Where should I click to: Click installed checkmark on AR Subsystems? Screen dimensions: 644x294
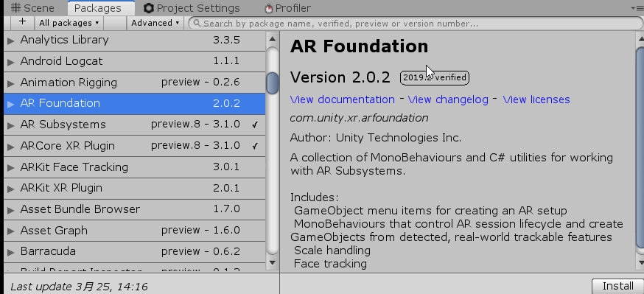point(255,125)
